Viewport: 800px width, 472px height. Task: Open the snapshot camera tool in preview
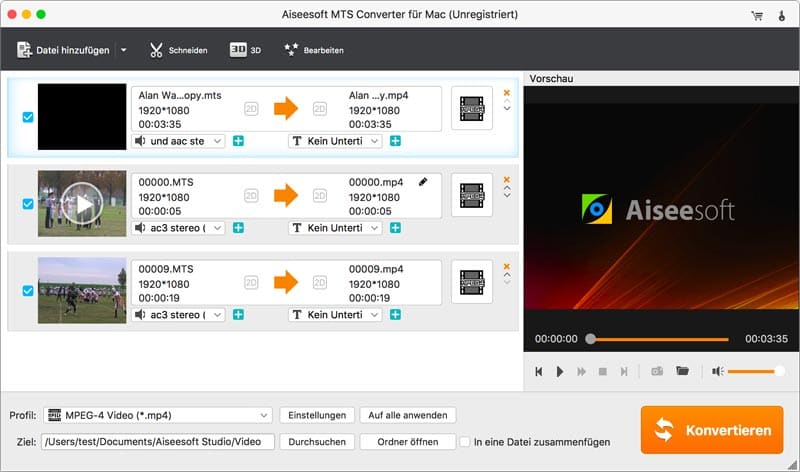[658, 371]
